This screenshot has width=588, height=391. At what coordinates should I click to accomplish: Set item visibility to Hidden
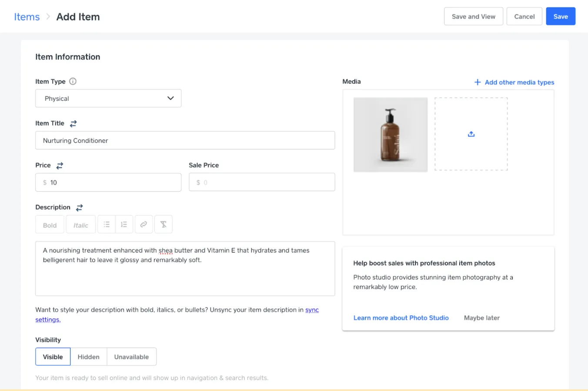tap(88, 356)
